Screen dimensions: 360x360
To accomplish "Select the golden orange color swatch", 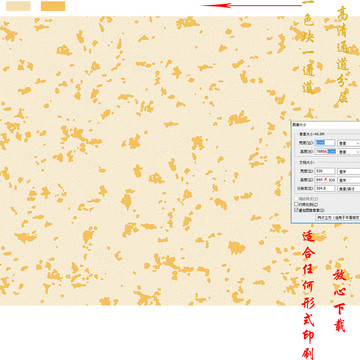I will point(53,6).
